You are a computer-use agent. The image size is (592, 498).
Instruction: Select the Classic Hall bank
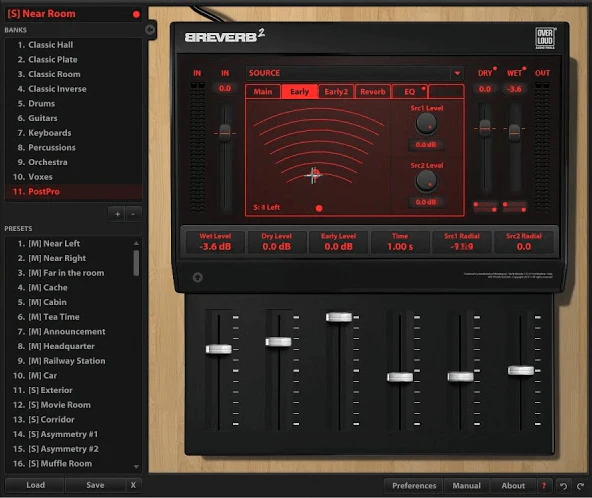[73, 45]
